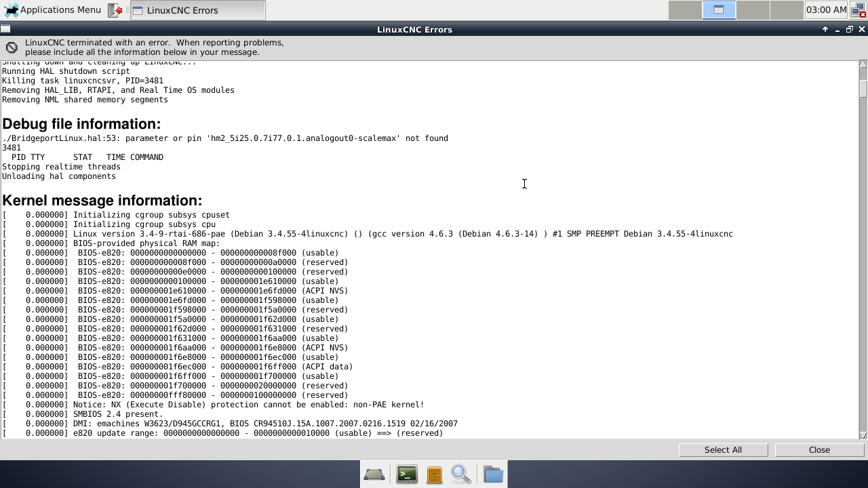
Task: Open the file manager cabinet icon
Action: [x=434, y=474]
